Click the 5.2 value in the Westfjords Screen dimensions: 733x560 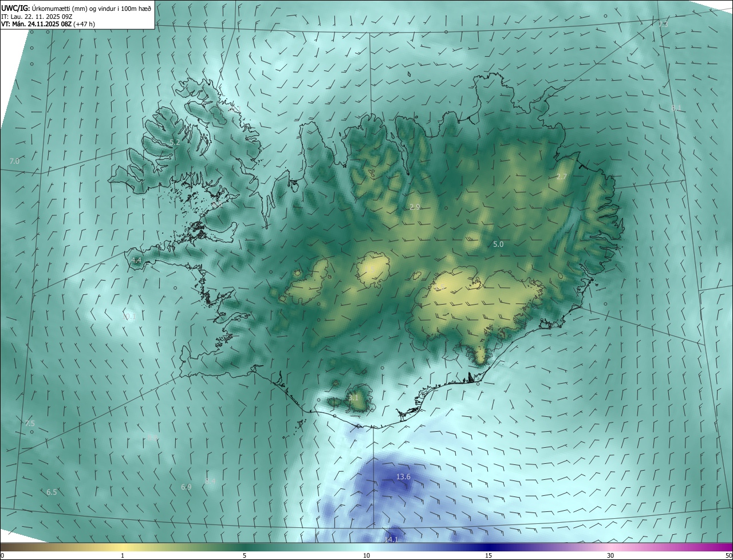click(175, 142)
